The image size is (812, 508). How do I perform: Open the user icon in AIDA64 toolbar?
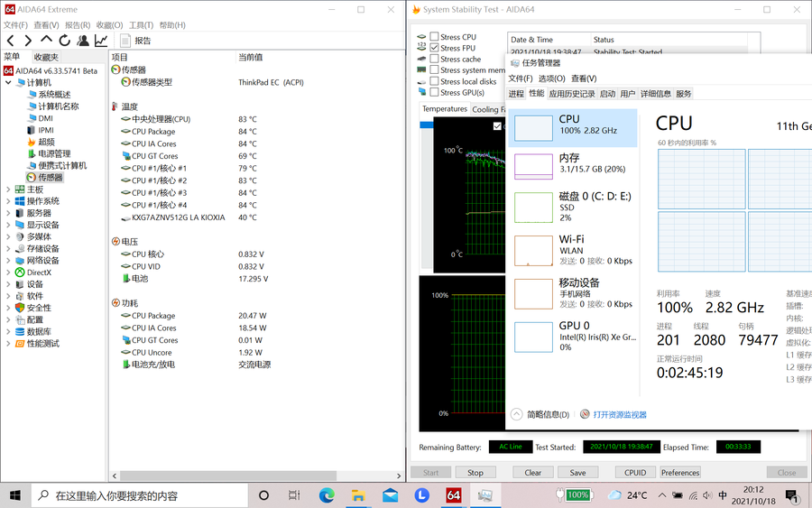tap(83, 41)
